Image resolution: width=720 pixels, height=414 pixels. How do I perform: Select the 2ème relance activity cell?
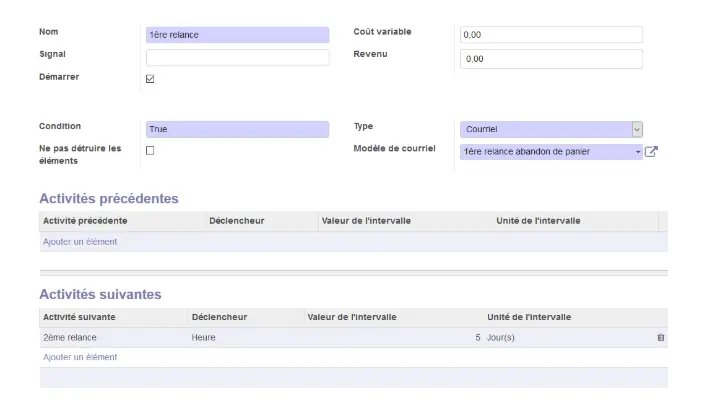(113, 337)
